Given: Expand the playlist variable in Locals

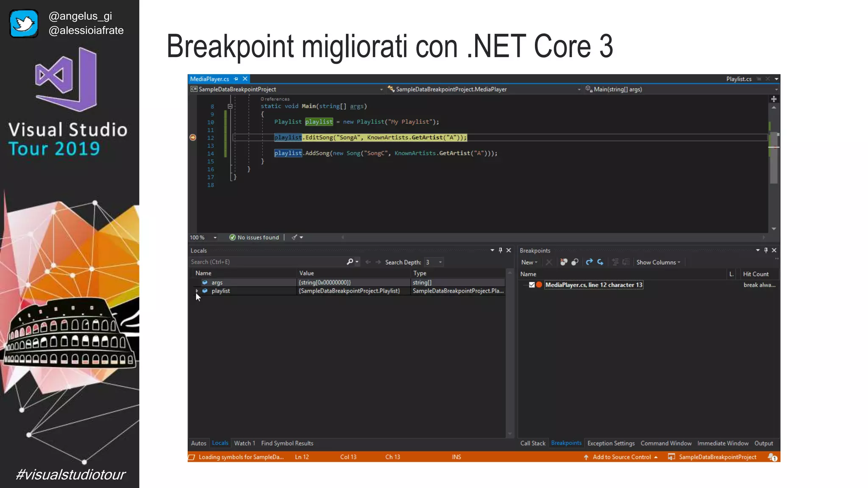Looking at the screenshot, I should point(197,291).
